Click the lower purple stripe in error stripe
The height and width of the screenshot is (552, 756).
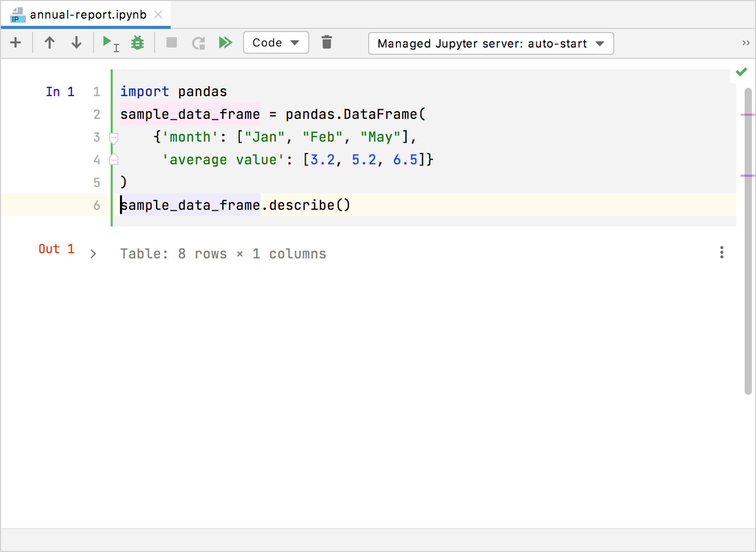coord(748,176)
